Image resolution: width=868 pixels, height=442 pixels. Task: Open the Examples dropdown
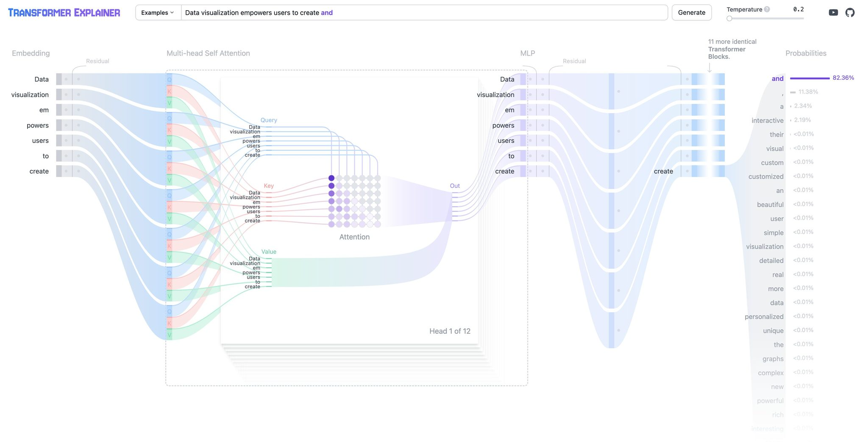[158, 13]
